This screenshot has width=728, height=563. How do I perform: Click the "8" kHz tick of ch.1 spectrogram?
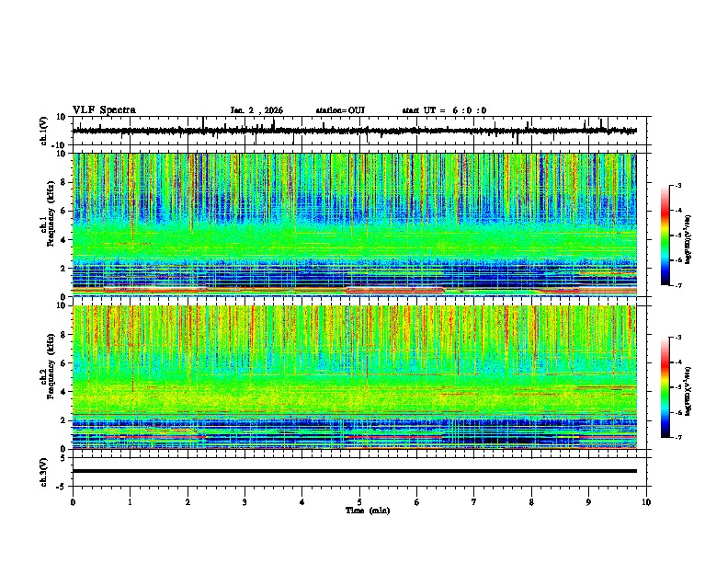pos(63,182)
